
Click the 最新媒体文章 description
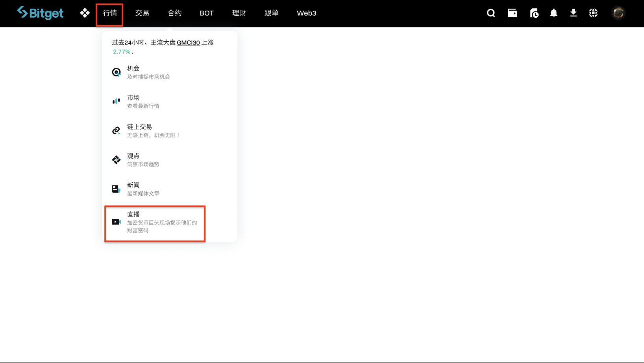click(143, 193)
